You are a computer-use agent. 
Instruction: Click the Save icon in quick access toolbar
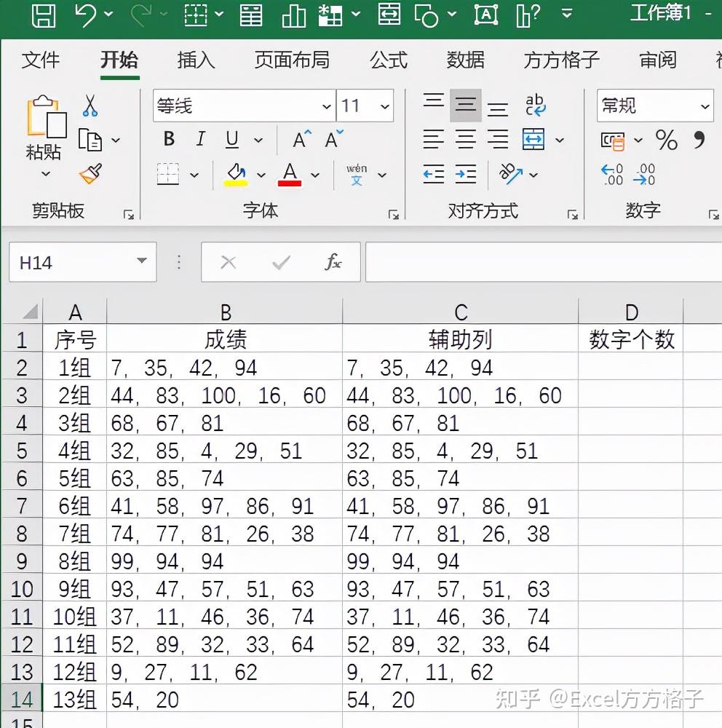pos(44,15)
